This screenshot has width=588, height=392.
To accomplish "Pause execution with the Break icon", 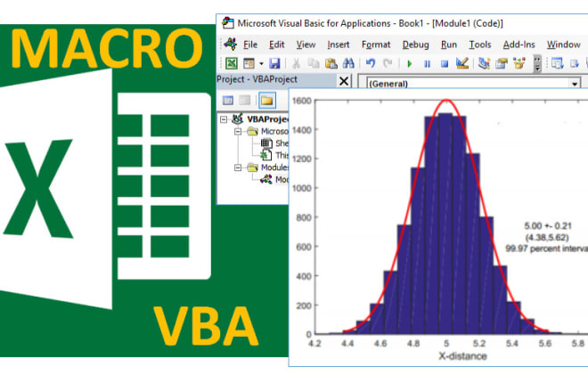I will tap(427, 64).
